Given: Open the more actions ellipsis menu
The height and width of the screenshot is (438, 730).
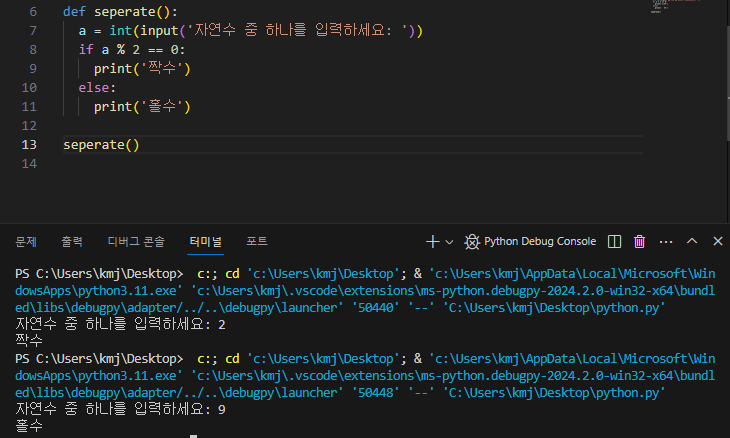Looking at the screenshot, I should 666,242.
